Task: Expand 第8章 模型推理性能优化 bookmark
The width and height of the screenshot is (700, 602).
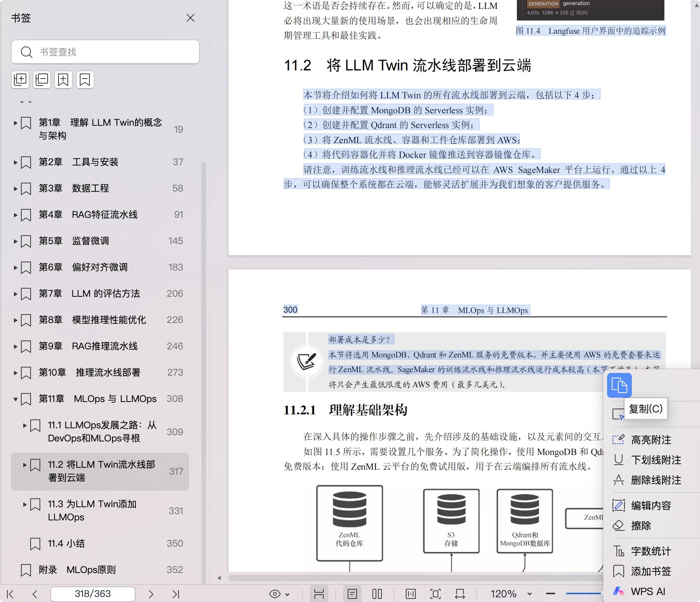Action: (15, 320)
